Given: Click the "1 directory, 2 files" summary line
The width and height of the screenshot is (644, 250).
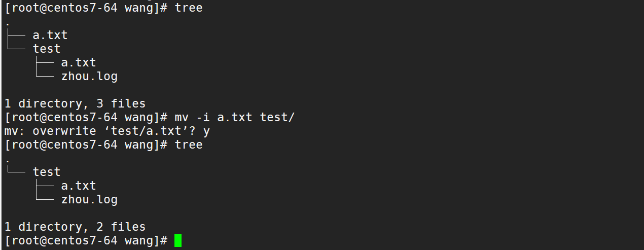Looking at the screenshot, I should point(75,227).
